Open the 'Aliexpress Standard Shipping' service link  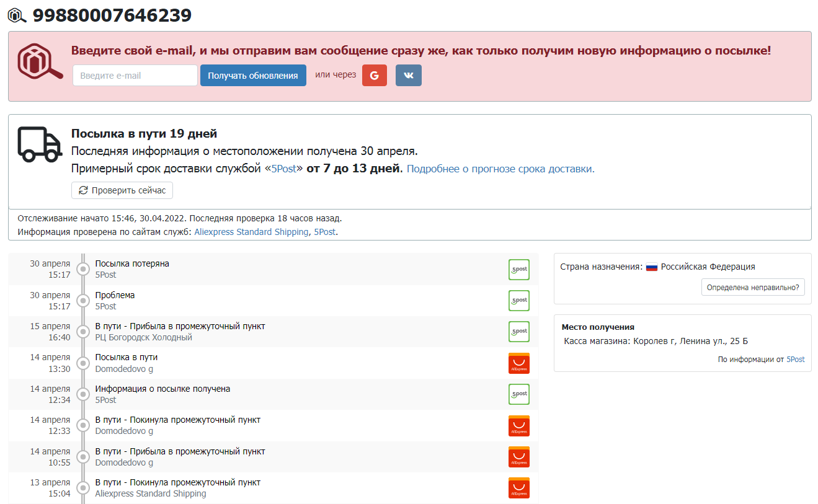coord(251,232)
